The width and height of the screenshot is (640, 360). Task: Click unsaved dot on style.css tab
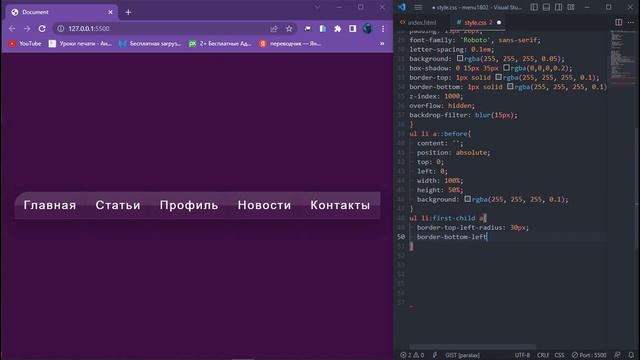click(x=499, y=22)
